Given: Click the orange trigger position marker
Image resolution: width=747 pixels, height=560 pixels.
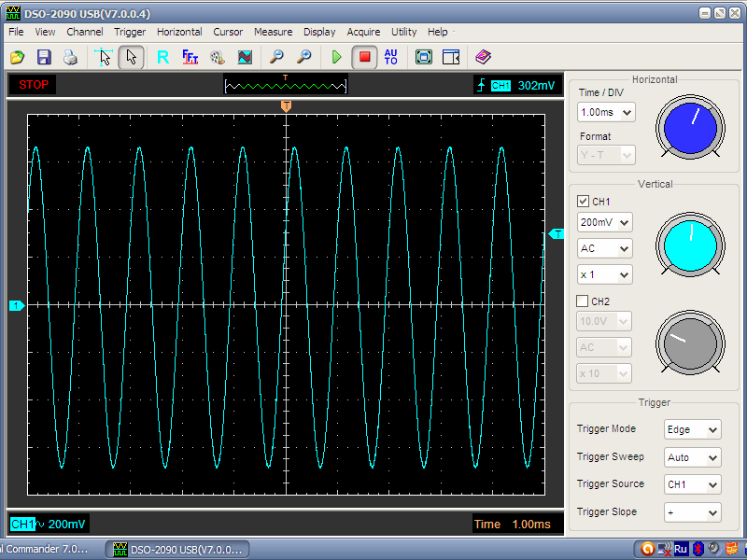Looking at the screenshot, I should click(286, 106).
